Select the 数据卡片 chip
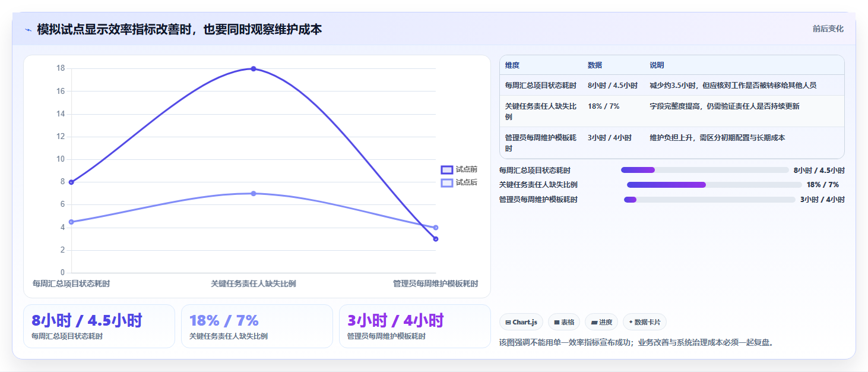 [x=645, y=322]
